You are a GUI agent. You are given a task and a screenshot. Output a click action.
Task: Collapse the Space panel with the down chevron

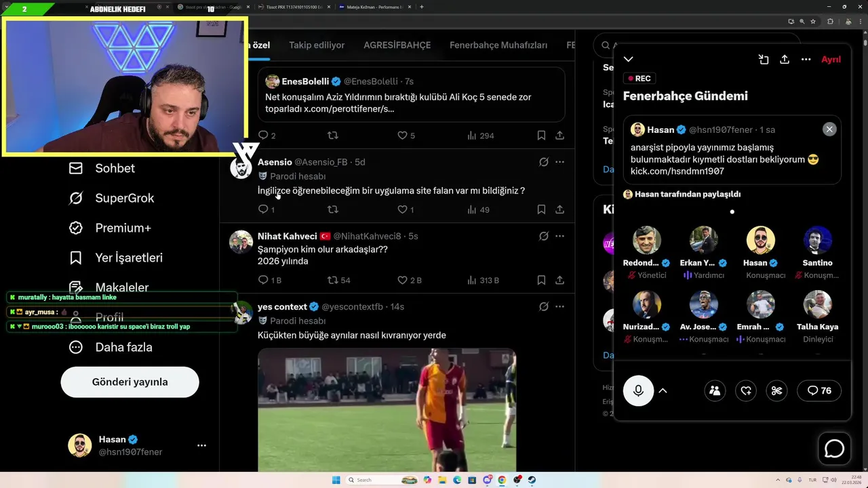click(629, 60)
